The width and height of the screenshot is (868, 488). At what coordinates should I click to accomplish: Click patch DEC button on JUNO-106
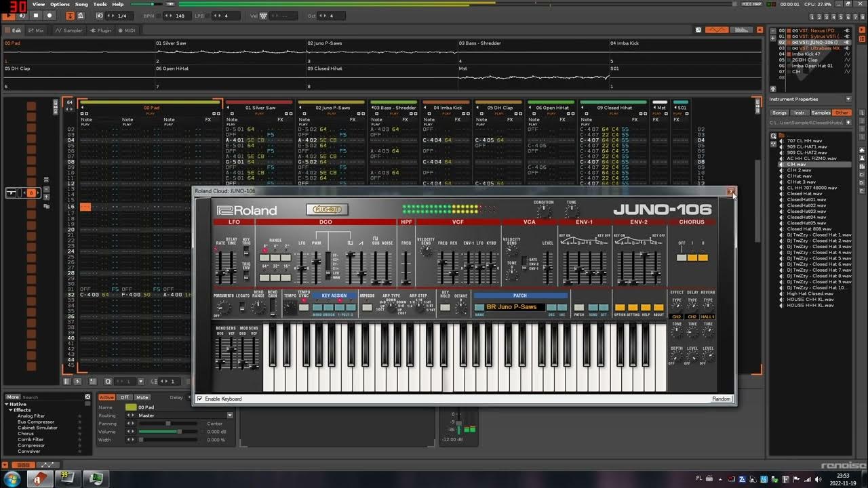pos(551,307)
